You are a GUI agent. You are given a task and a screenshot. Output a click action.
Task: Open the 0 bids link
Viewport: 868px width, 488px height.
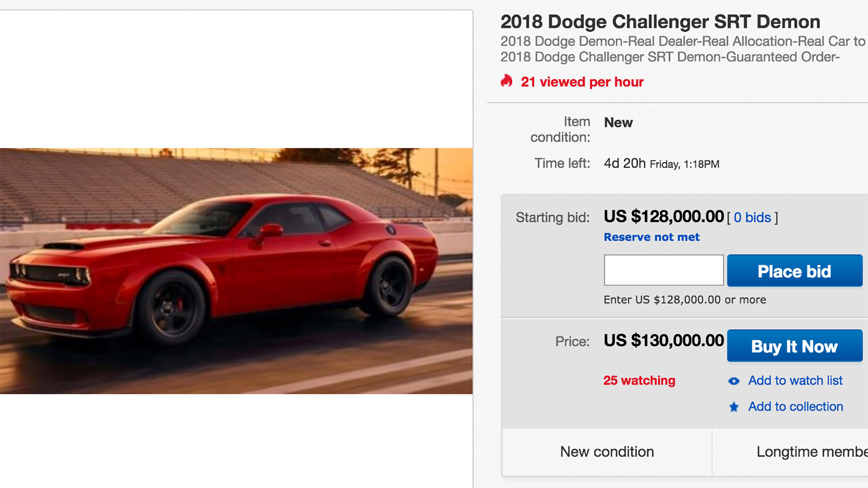point(752,218)
